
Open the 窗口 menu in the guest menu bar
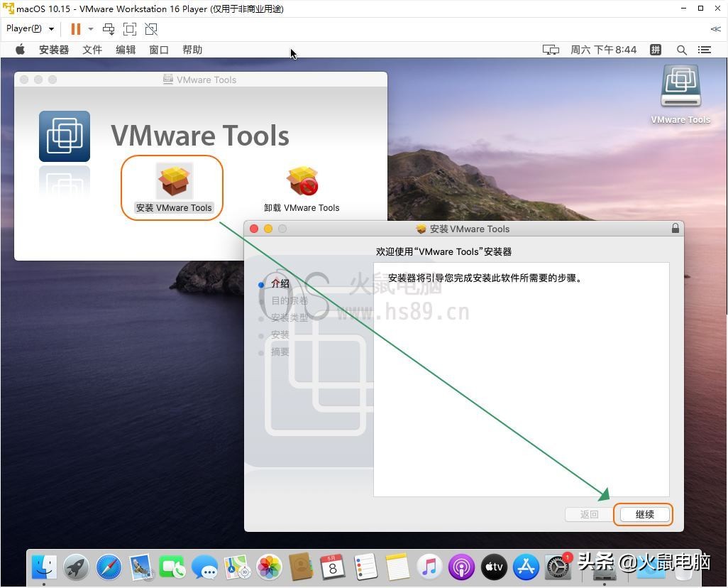[158, 50]
